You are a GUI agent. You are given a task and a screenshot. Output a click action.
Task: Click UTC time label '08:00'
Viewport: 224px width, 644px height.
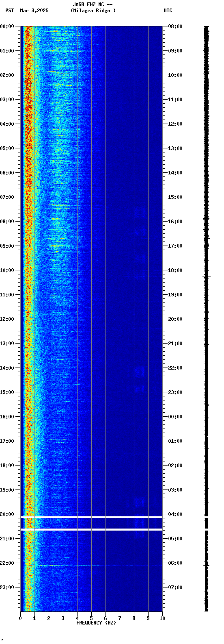[175, 26]
